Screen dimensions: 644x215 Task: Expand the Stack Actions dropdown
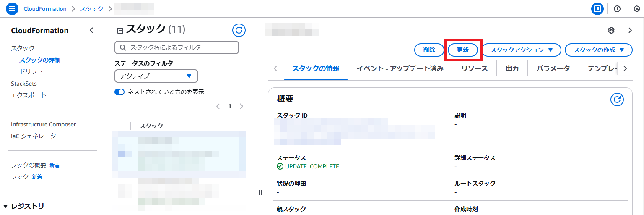pyautogui.click(x=521, y=50)
